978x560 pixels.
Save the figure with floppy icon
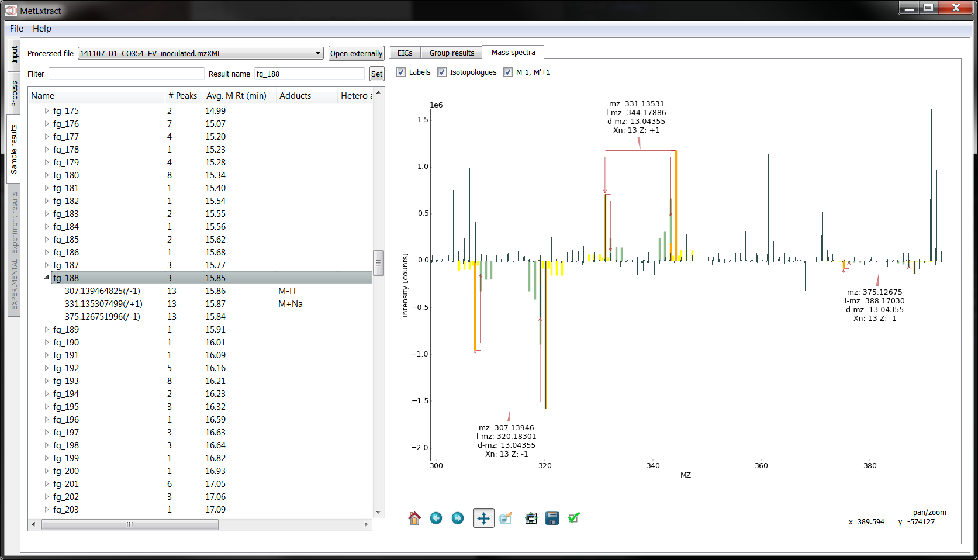552,518
